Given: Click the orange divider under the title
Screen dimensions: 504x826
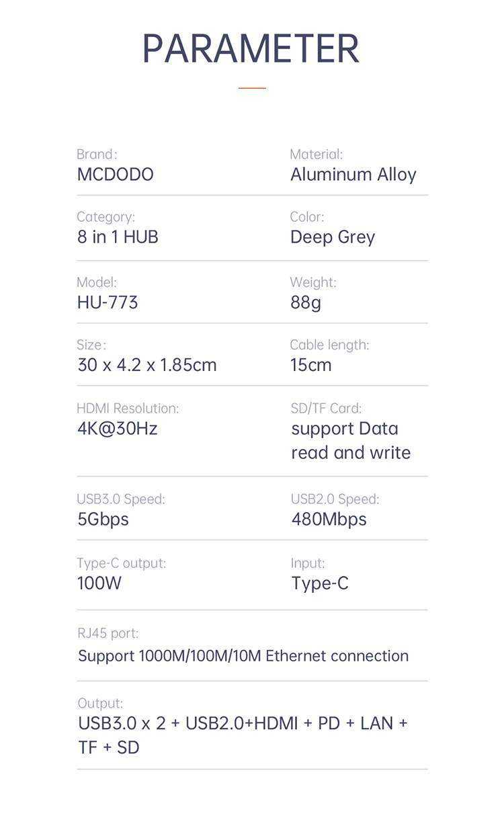Looking at the screenshot, I should coord(252,88).
